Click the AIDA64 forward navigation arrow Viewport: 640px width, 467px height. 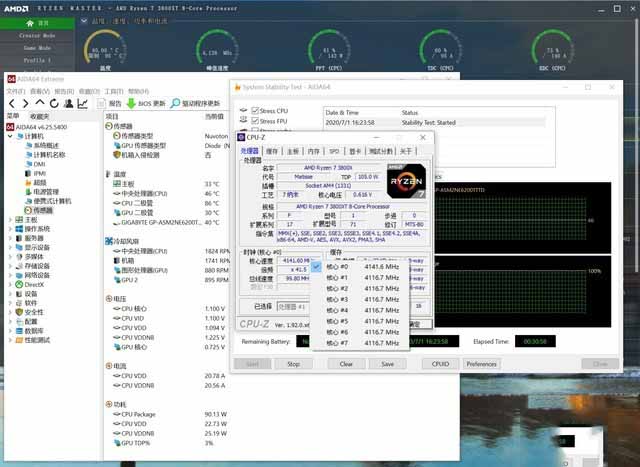tap(25, 104)
